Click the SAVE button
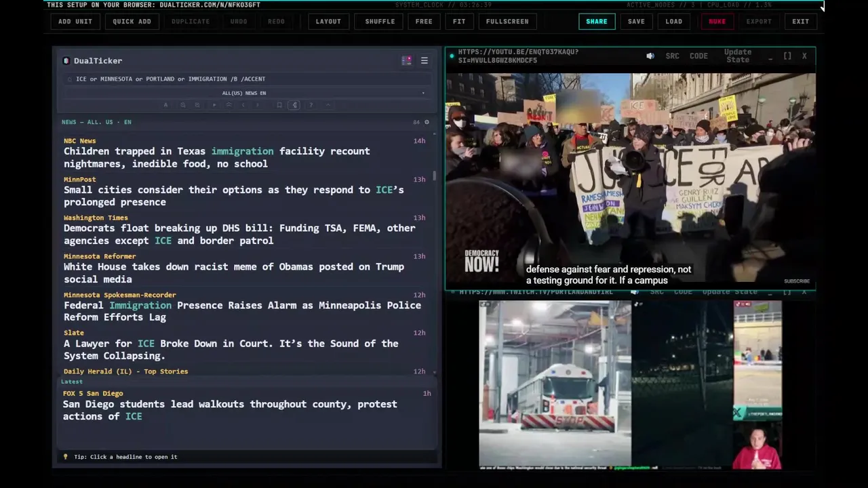Screen dimensions: 868x488 [x=636, y=21]
